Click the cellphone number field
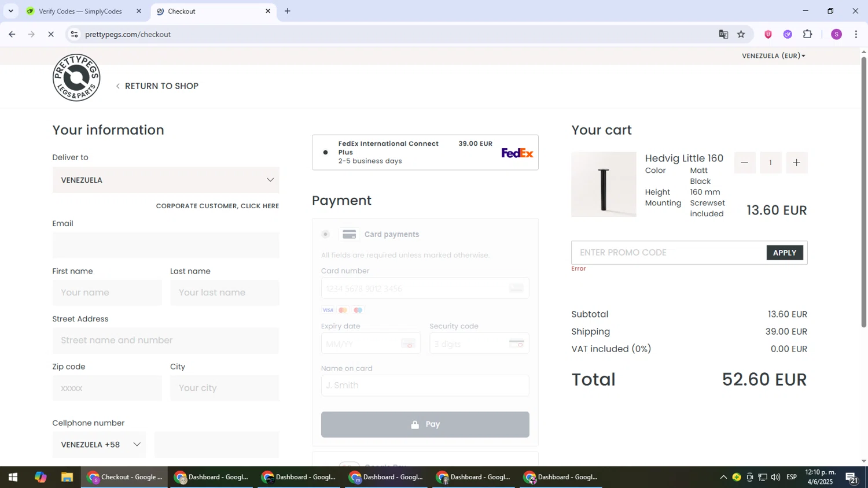The width and height of the screenshot is (868, 488). point(217,445)
